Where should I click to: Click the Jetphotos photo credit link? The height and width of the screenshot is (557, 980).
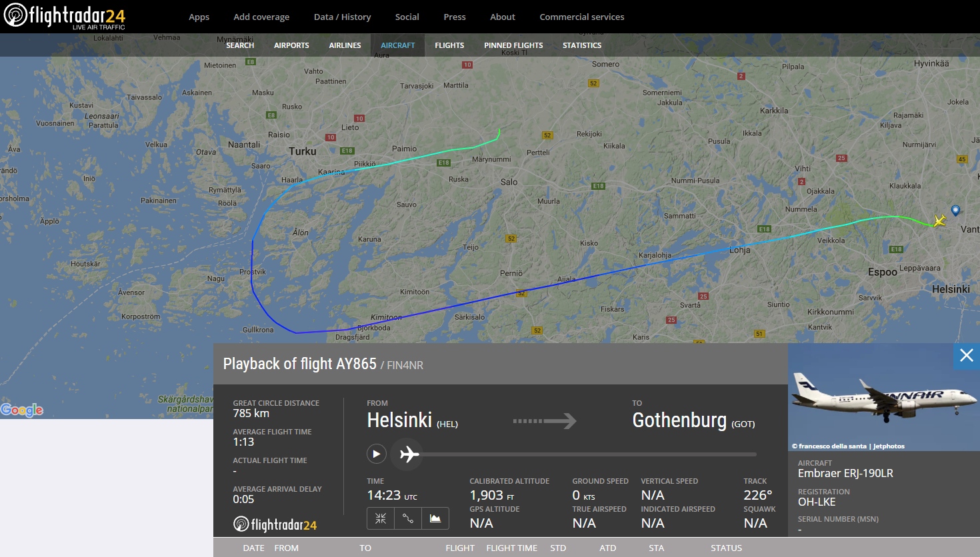click(x=889, y=446)
